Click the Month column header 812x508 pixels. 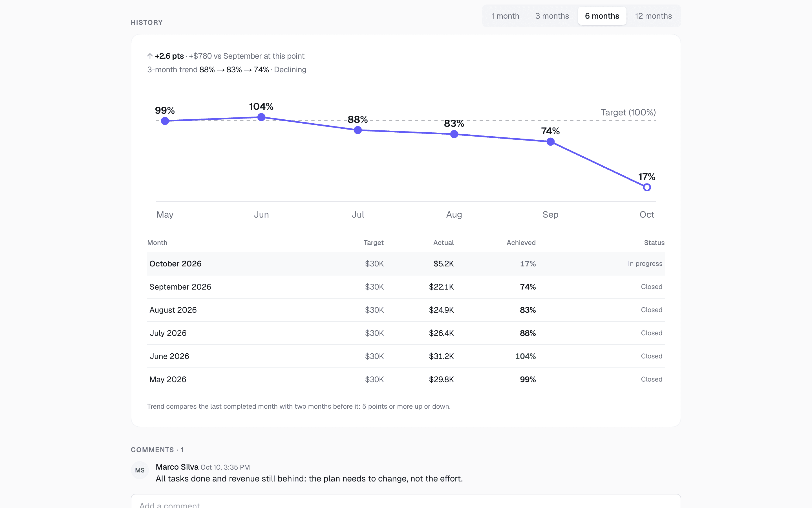[x=157, y=243]
